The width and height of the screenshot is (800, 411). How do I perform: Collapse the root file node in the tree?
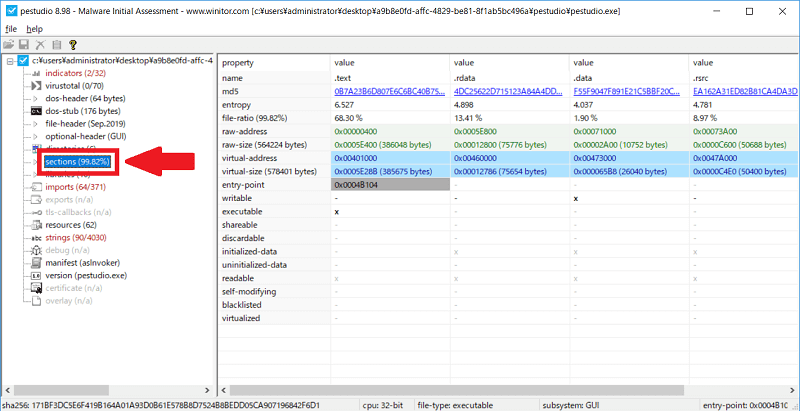[x=10, y=61]
